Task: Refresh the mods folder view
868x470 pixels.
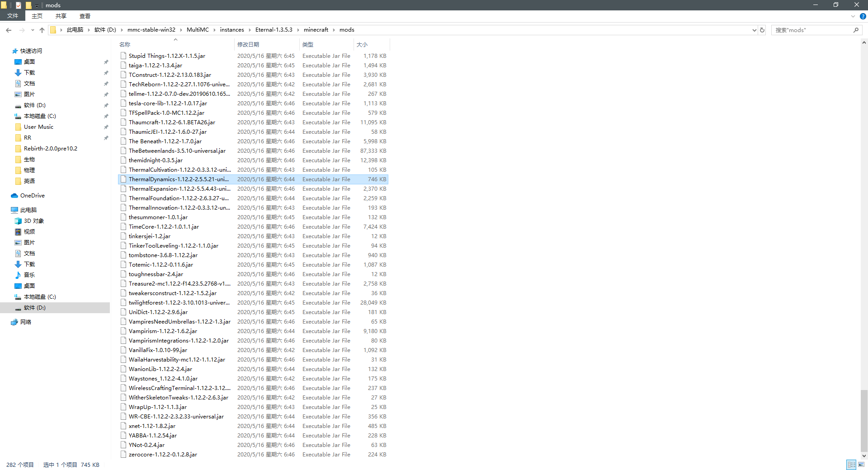Action: pos(762,30)
